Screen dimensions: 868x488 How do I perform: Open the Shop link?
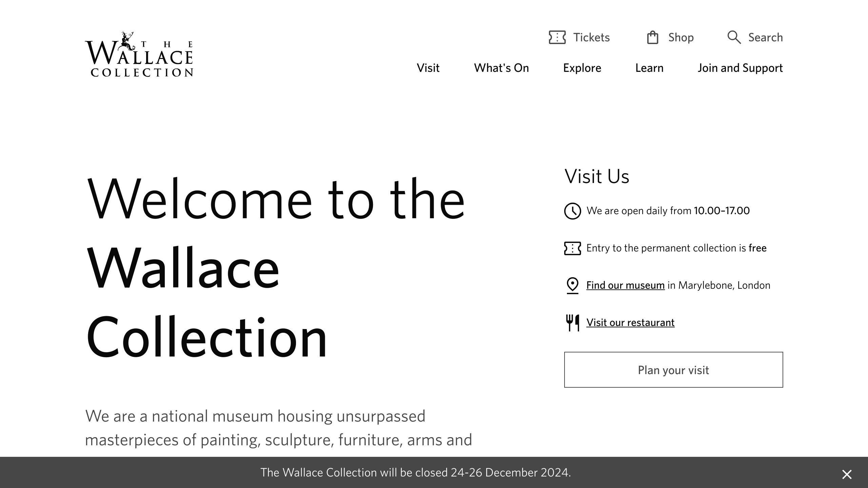[681, 37]
